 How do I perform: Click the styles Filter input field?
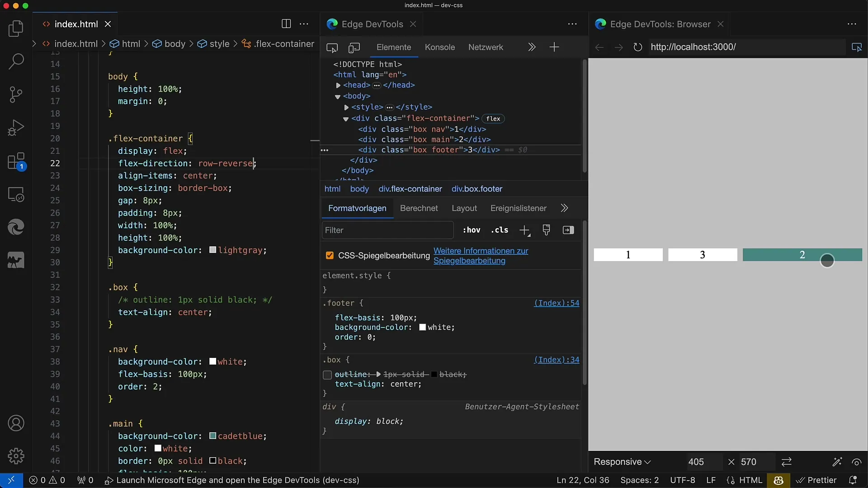(x=387, y=230)
